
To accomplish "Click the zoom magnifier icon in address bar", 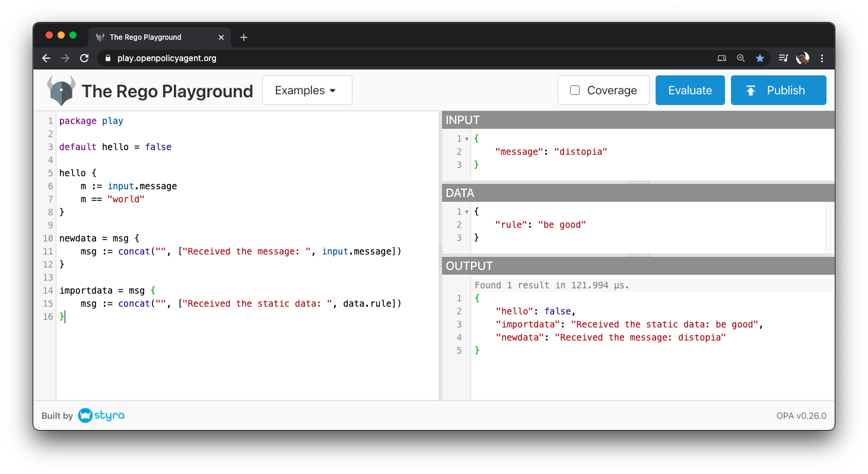I will (x=740, y=58).
